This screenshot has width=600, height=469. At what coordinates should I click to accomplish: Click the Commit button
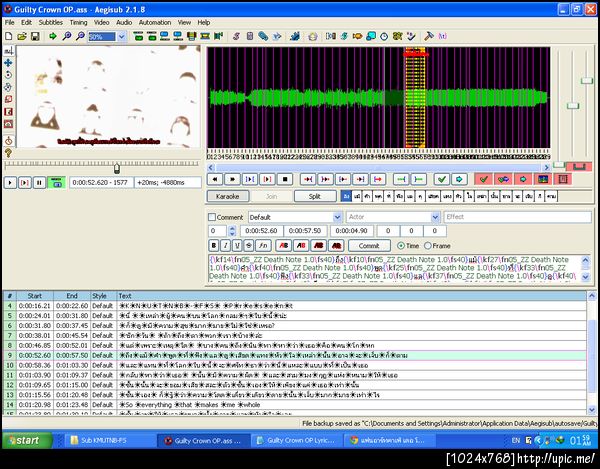tap(369, 246)
